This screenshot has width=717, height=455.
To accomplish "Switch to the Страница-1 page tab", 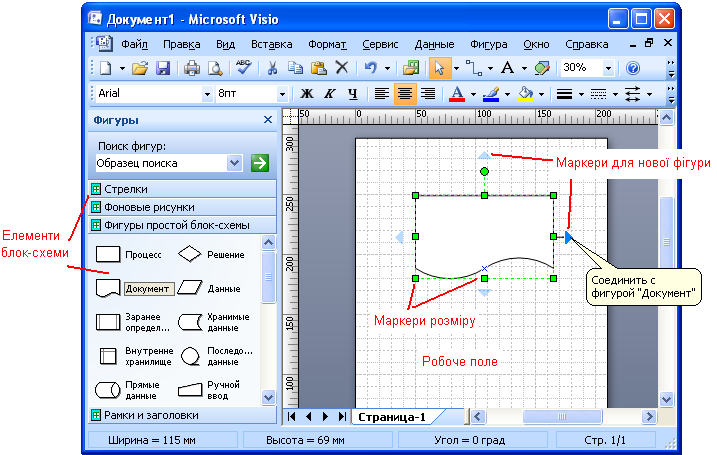I will tap(392, 417).
